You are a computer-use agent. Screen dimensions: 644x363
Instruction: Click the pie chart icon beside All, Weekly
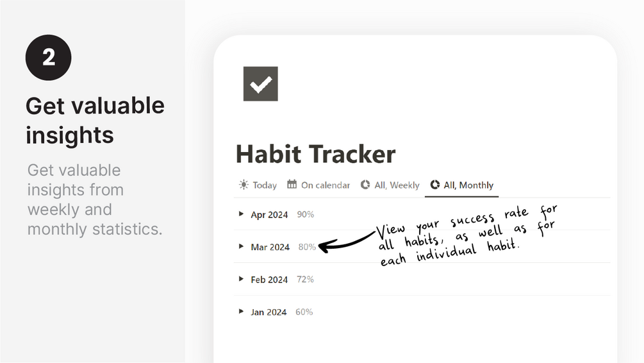pos(365,185)
